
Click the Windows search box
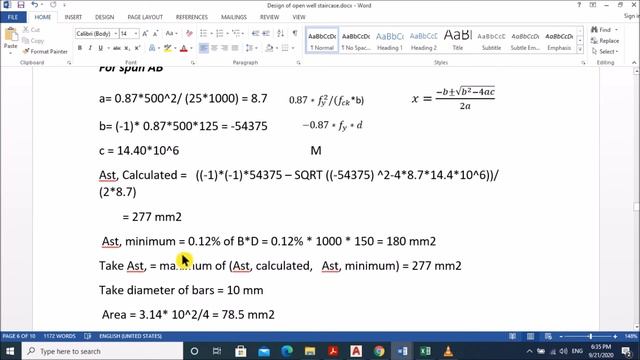[102, 351]
